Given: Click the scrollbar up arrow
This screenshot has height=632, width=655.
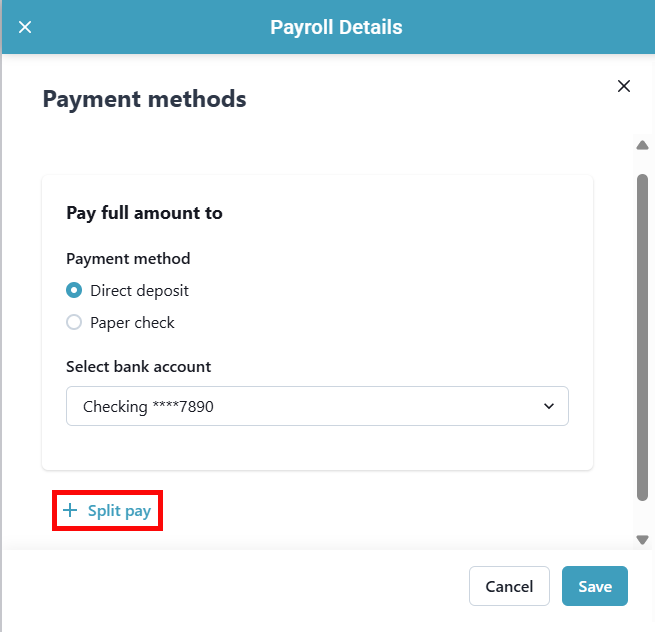Looking at the screenshot, I should point(643,145).
